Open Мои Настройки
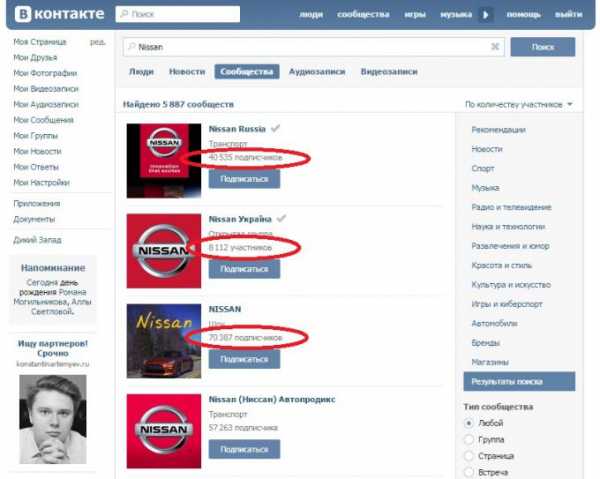 pos(41,182)
